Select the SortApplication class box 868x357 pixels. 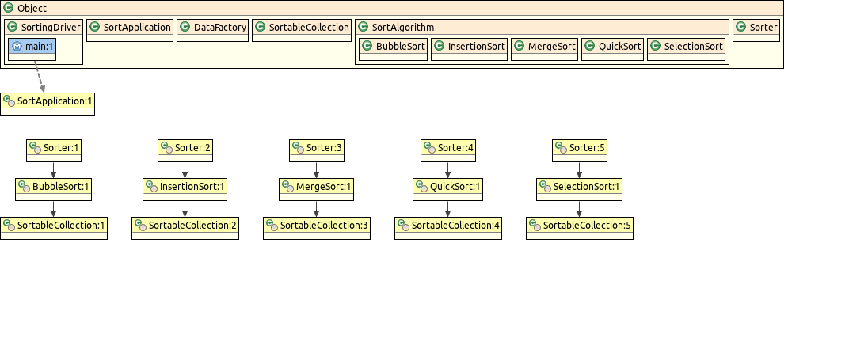pos(129,28)
